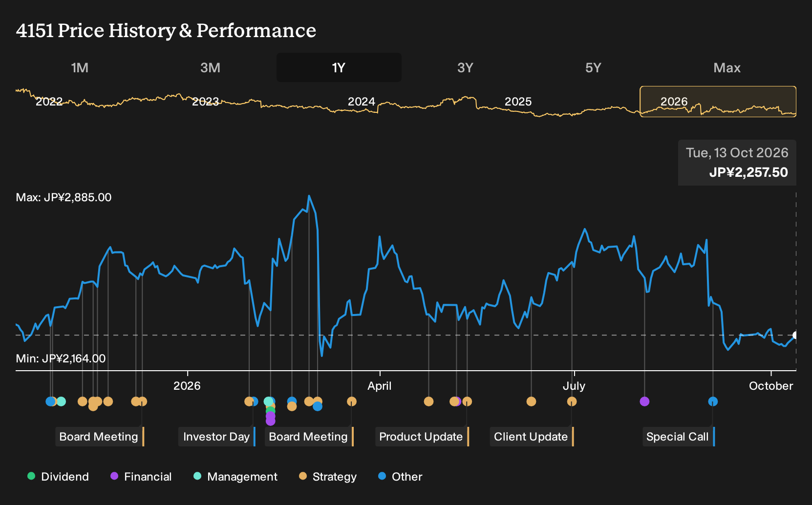Jump to 2023 in the overview mini-chart

(x=205, y=102)
